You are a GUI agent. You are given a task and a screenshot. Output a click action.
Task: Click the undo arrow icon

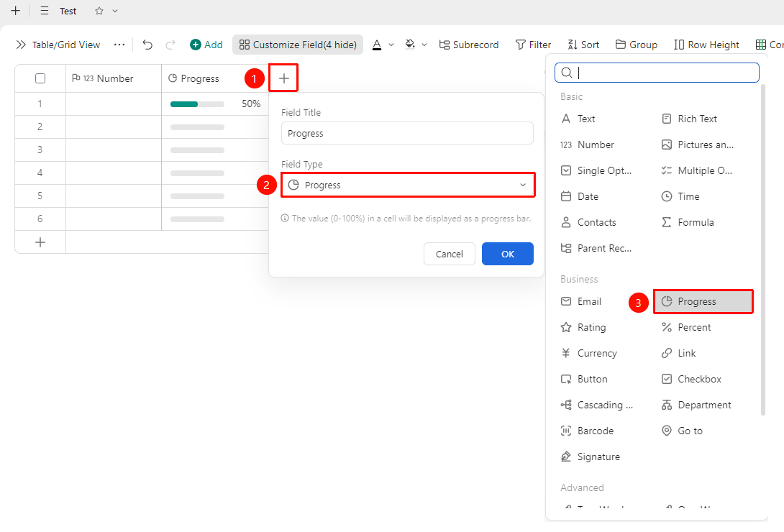(x=147, y=45)
